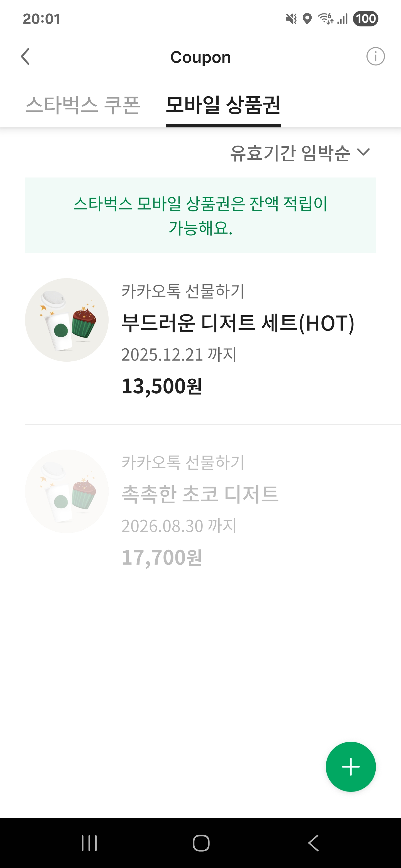The image size is (401, 868).
Task: Tap the 2025.12.21 까지 expiry date
Action: 179,354
